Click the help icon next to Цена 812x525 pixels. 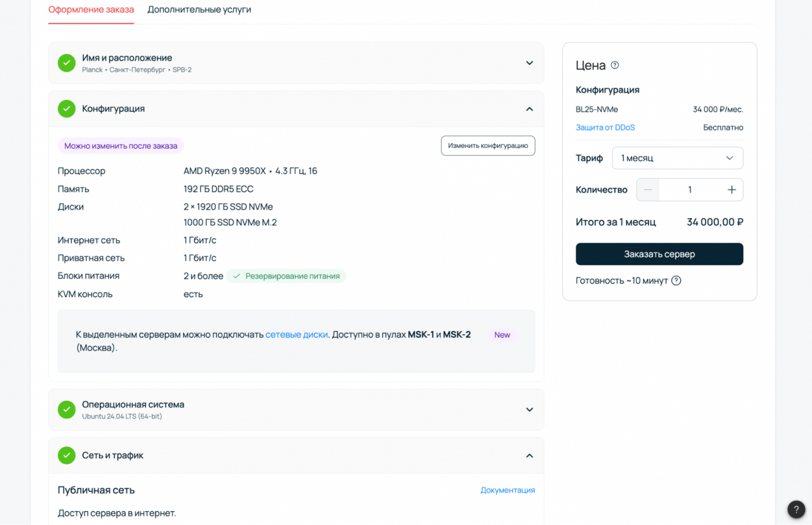(615, 65)
